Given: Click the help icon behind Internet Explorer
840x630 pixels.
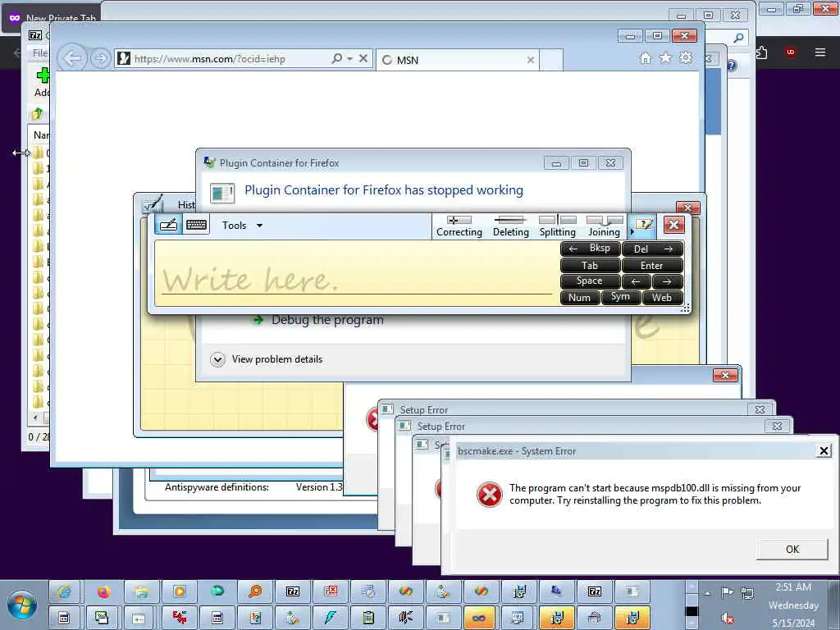Looking at the screenshot, I should point(731,66).
